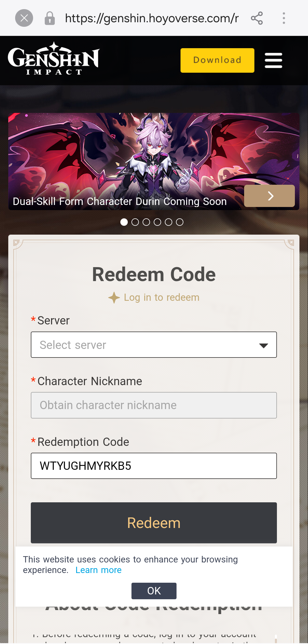Select the second carousel indicator dot
The width and height of the screenshot is (308, 644).
[x=135, y=222]
